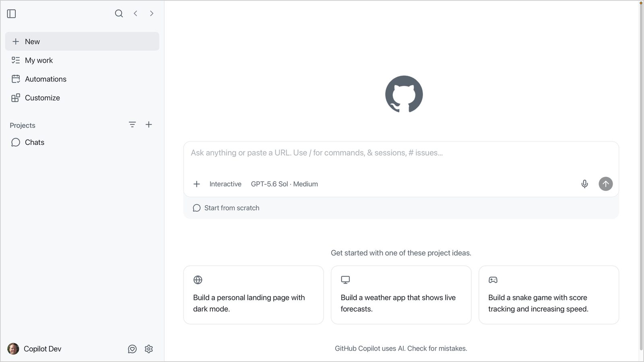
Task: Open Chats in the Projects list
Action: click(x=82, y=142)
